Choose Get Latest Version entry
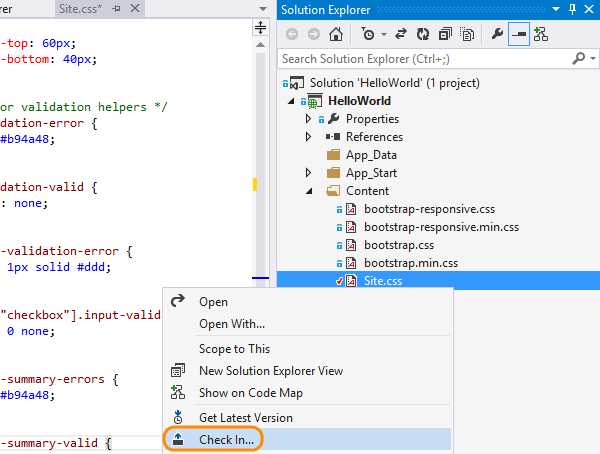 point(246,418)
